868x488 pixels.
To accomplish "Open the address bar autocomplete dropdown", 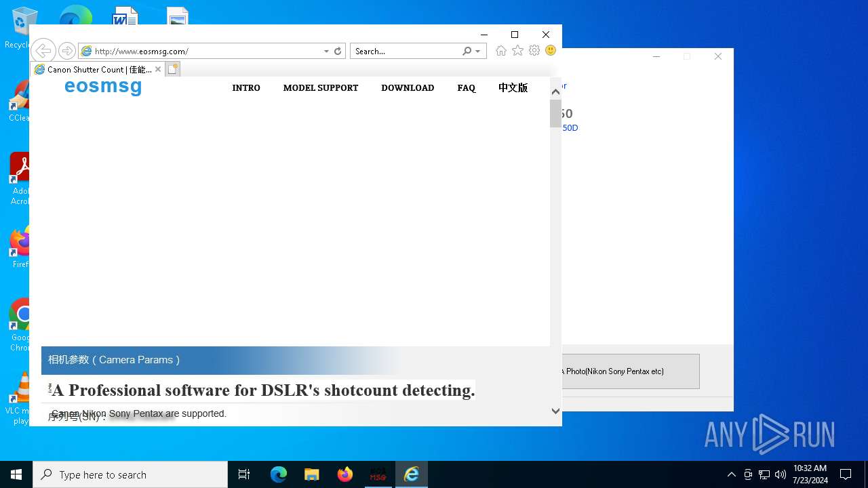I will (326, 51).
